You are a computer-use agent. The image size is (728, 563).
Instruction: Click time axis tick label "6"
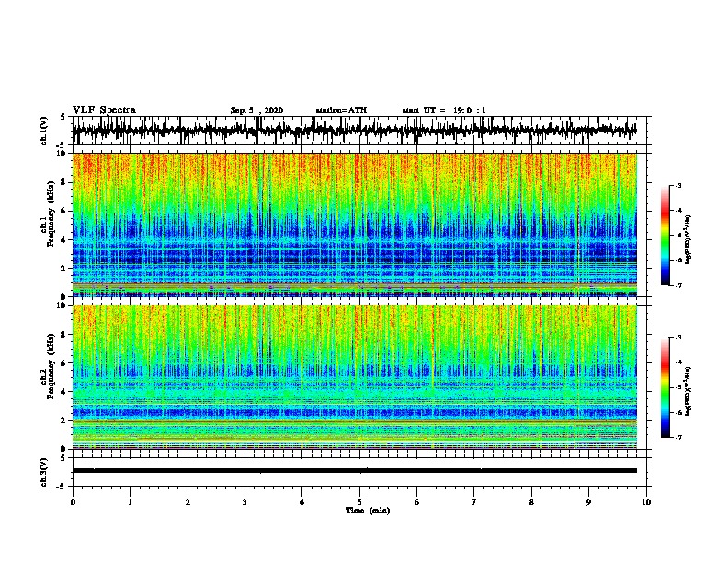click(x=416, y=502)
